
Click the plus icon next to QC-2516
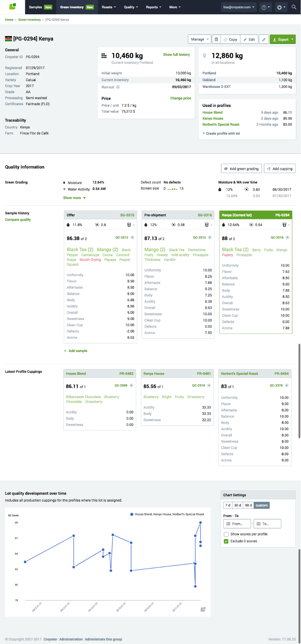287,237
